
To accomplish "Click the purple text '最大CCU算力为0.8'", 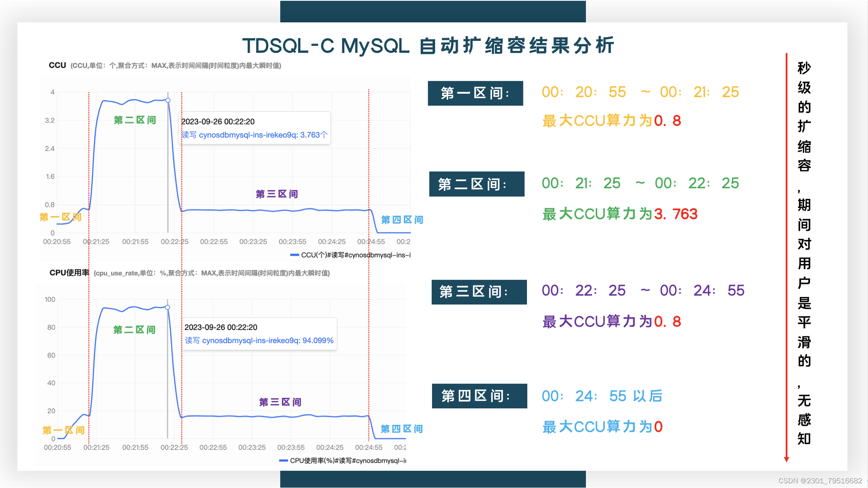I will click(x=612, y=322).
